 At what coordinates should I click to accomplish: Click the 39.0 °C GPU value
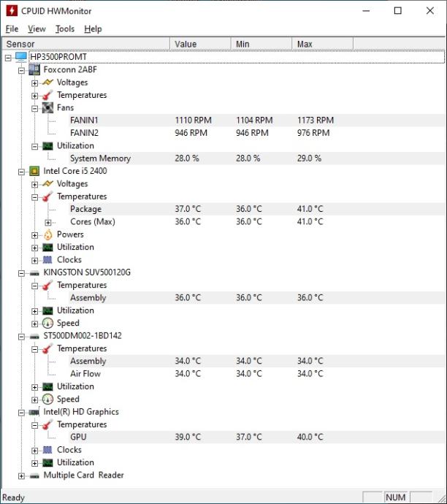(188, 437)
